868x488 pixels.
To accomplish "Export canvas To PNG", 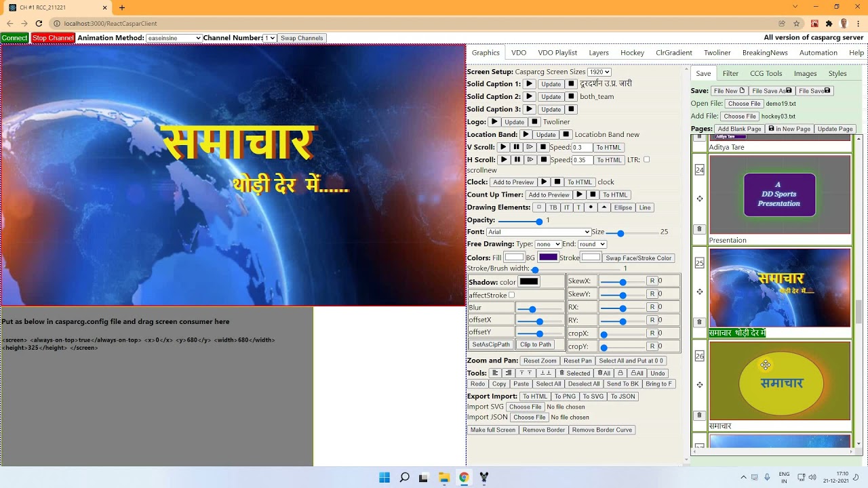I will [564, 396].
